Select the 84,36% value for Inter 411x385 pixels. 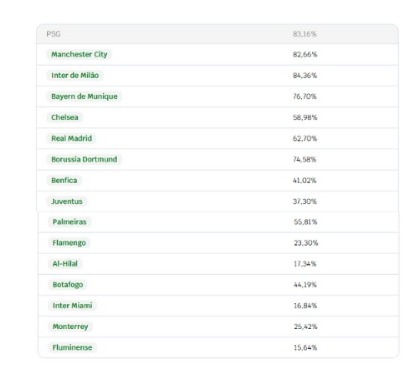click(305, 75)
